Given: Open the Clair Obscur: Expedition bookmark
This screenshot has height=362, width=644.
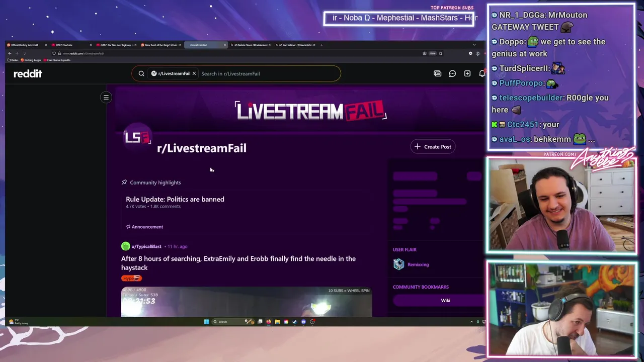Looking at the screenshot, I should pyautogui.click(x=57, y=60).
